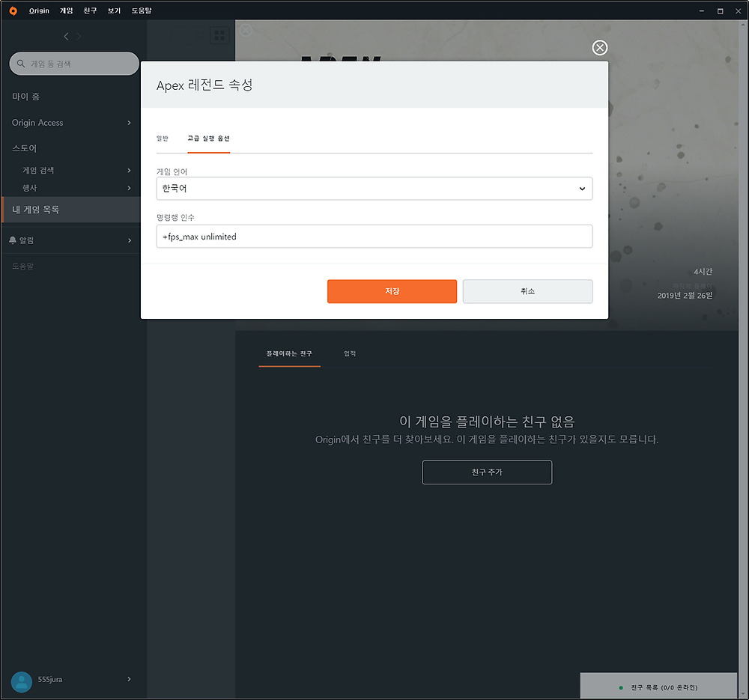Go forward with the right arrow

79,36
